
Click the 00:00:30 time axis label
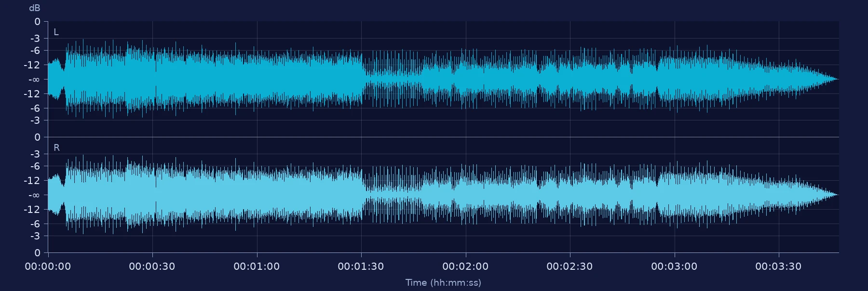152,266
